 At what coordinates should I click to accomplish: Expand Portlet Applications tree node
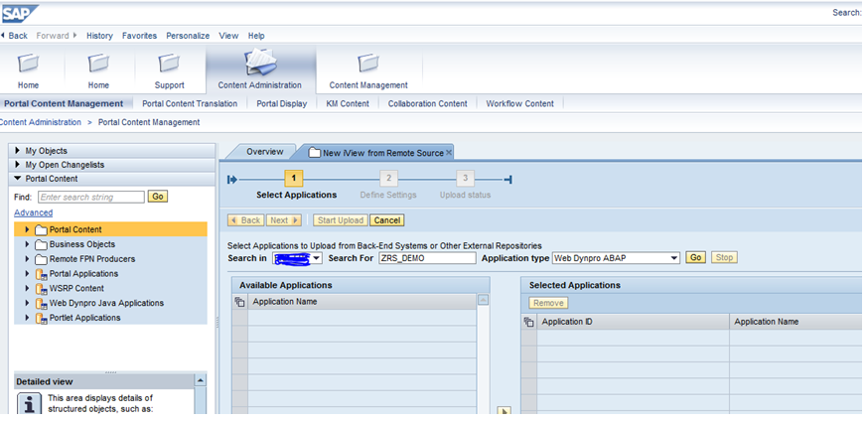point(27,318)
